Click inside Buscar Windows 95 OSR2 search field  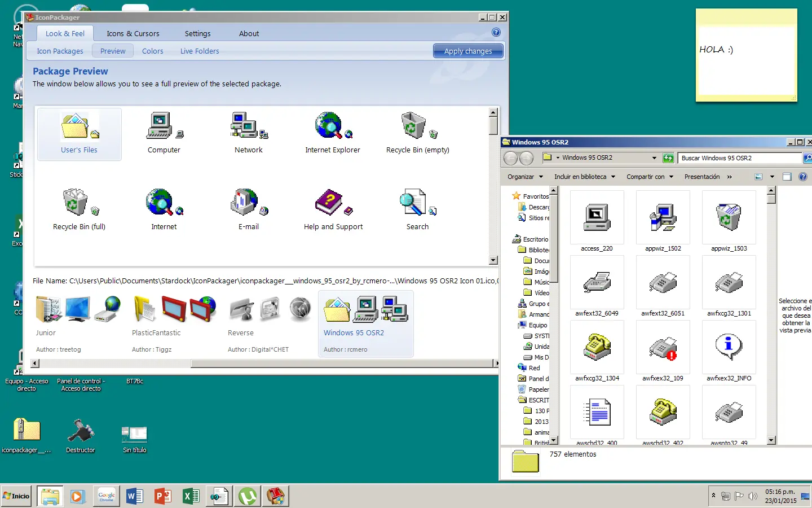740,158
